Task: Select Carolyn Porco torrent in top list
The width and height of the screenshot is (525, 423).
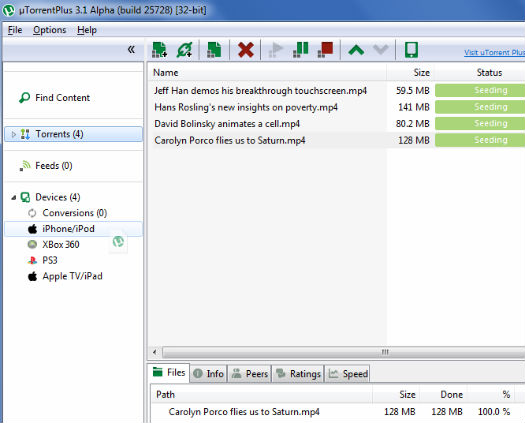Action: pyautogui.click(x=230, y=140)
